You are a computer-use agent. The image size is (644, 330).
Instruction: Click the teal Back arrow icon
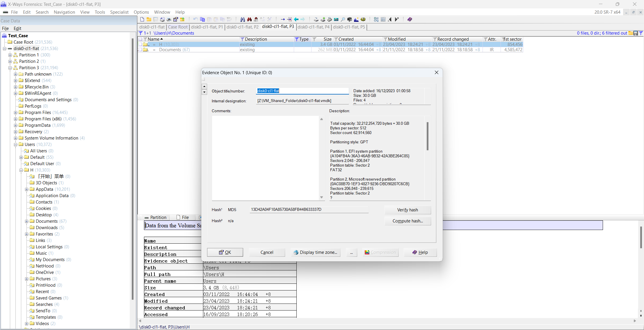pos(296,19)
